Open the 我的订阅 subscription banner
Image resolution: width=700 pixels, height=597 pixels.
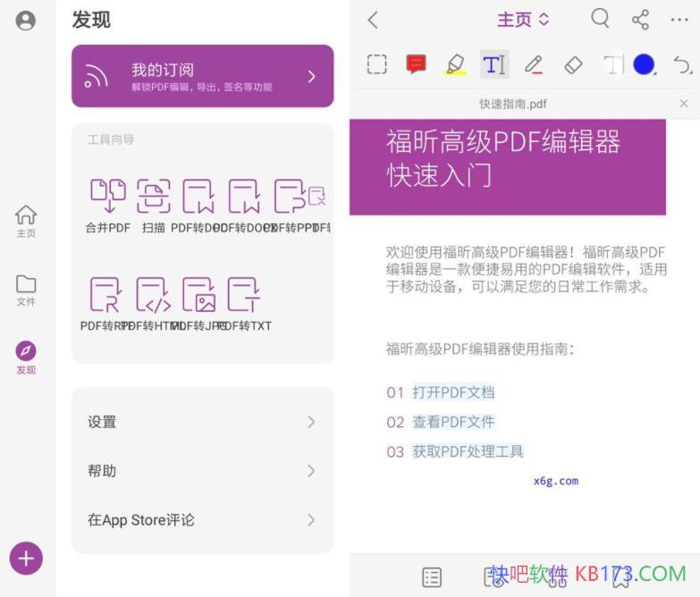(202, 76)
